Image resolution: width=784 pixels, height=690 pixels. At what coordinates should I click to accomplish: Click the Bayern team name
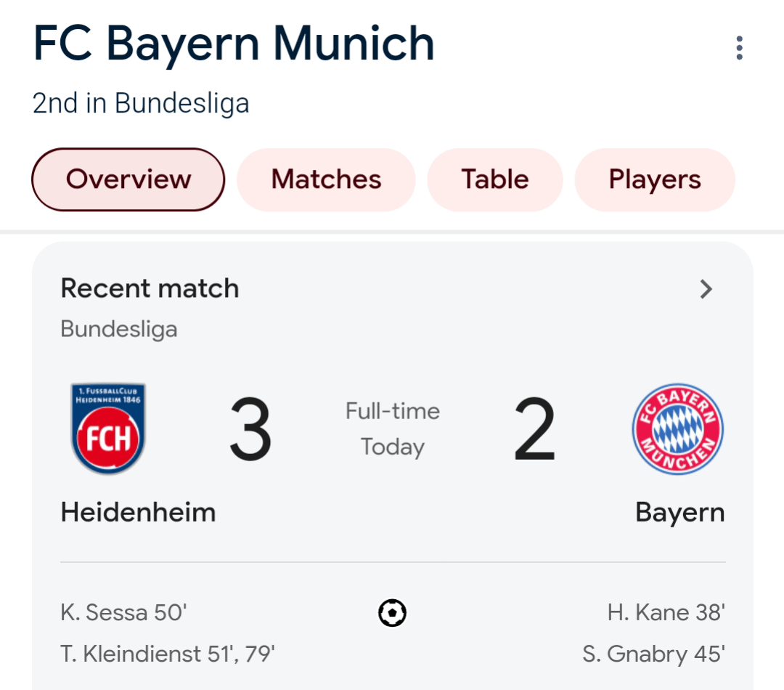point(679,513)
